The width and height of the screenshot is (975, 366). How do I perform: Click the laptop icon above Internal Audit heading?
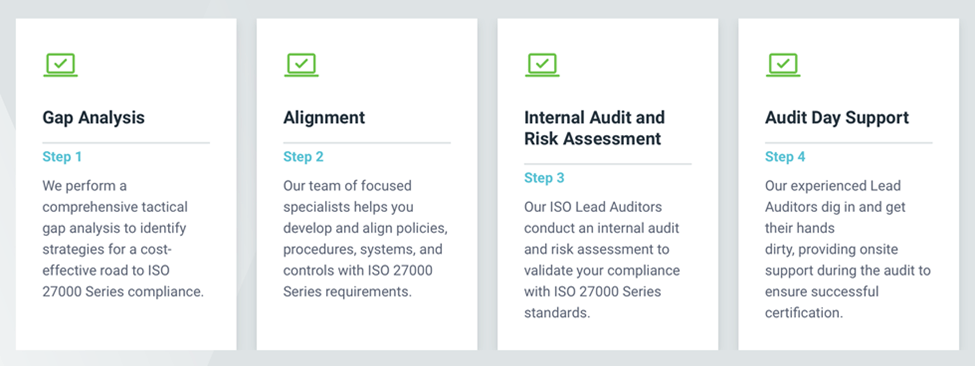tap(542, 65)
